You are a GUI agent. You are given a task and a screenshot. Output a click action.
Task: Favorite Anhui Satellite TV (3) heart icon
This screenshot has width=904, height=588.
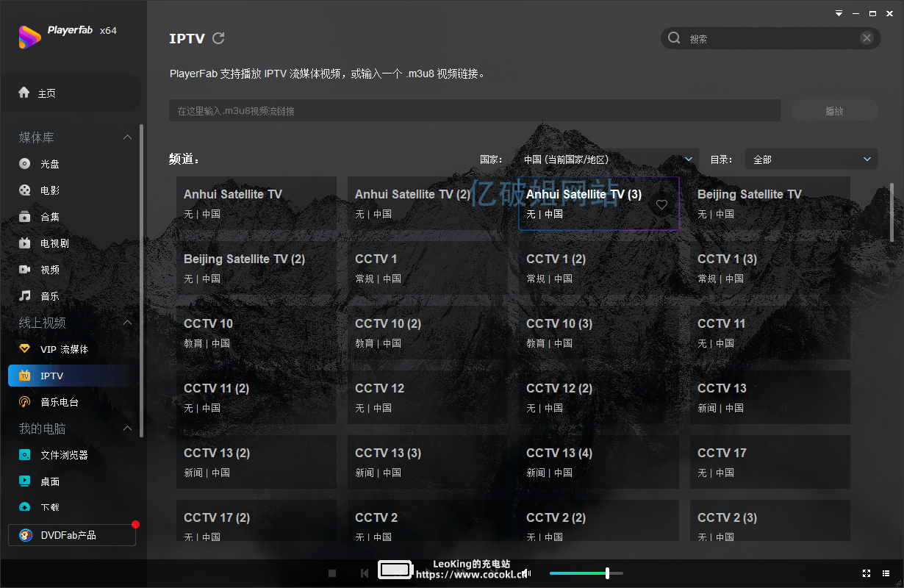pyautogui.click(x=661, y=205)
